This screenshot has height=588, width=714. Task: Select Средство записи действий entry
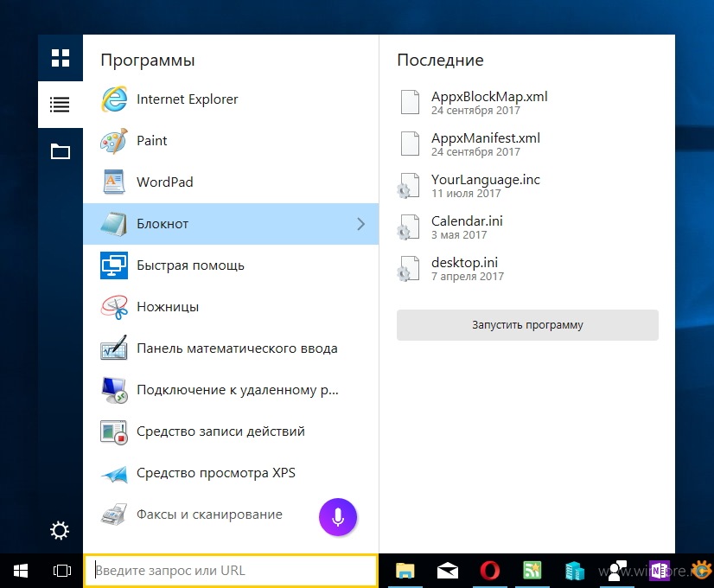click(x=231, y=431)
